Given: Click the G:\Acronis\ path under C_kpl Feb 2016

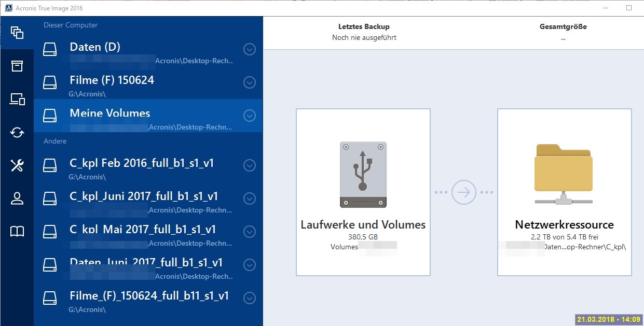Looking at the screenshot, I should click(87, 177).
